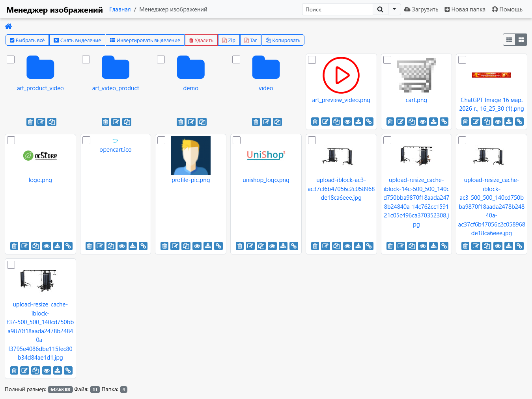Open the search options dropdown arrow
This screenshot has height=399, width=532.
click(394, 9)
